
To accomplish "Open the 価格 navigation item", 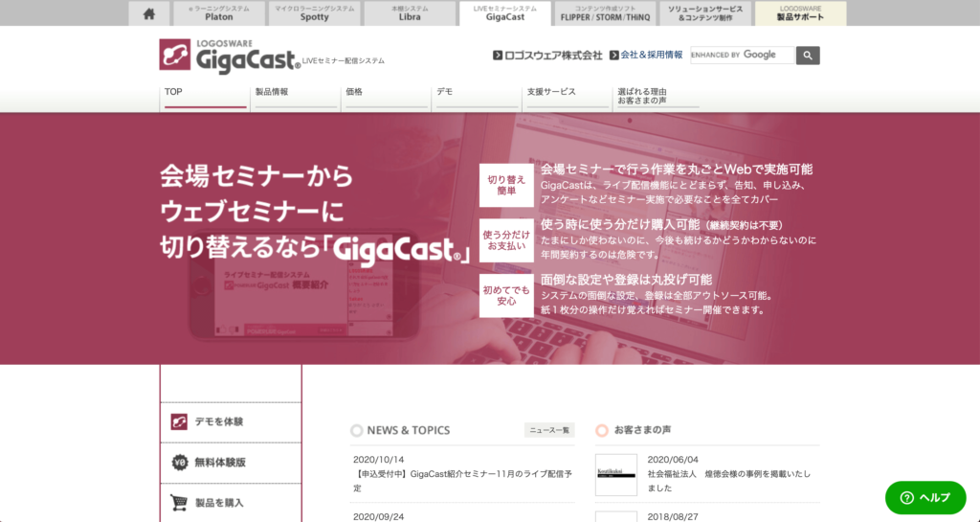I will pyautogui.click(x=387, y=97).
